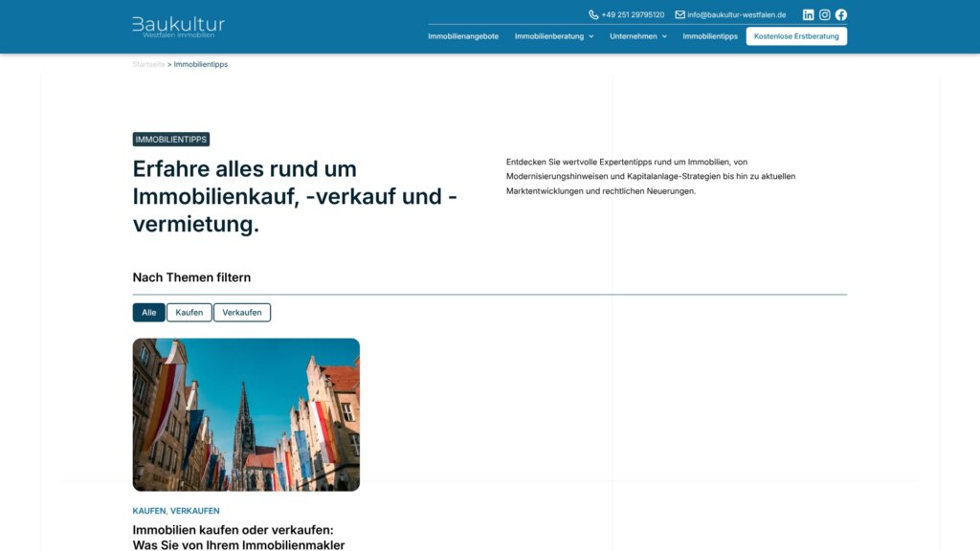Image resolution: width=980 pixels, height=551 pixels.
Task: Open the Immobilienangebote menu item
Action: pos(465,35)
